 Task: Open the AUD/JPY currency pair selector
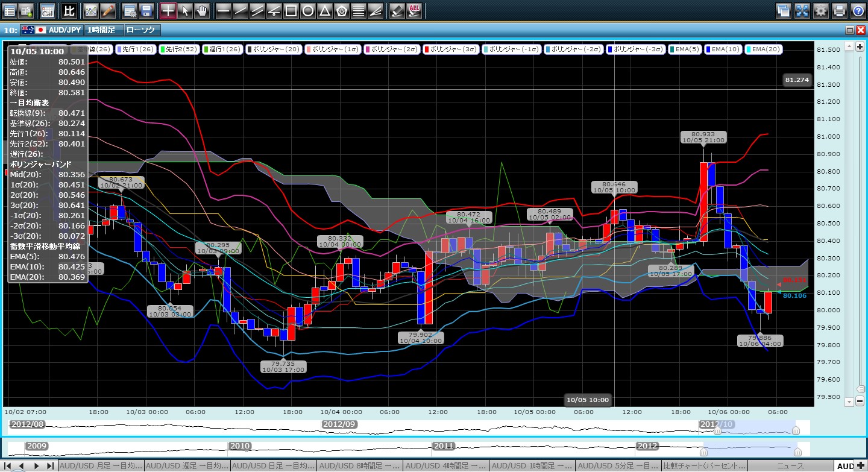click(51, 30)
